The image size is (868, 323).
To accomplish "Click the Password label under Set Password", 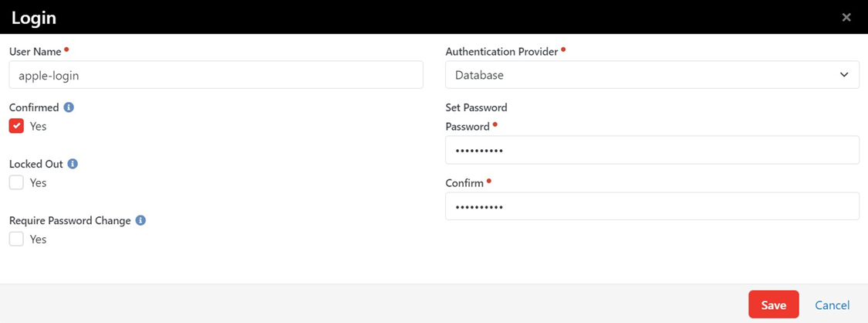I will click(468, 127).
